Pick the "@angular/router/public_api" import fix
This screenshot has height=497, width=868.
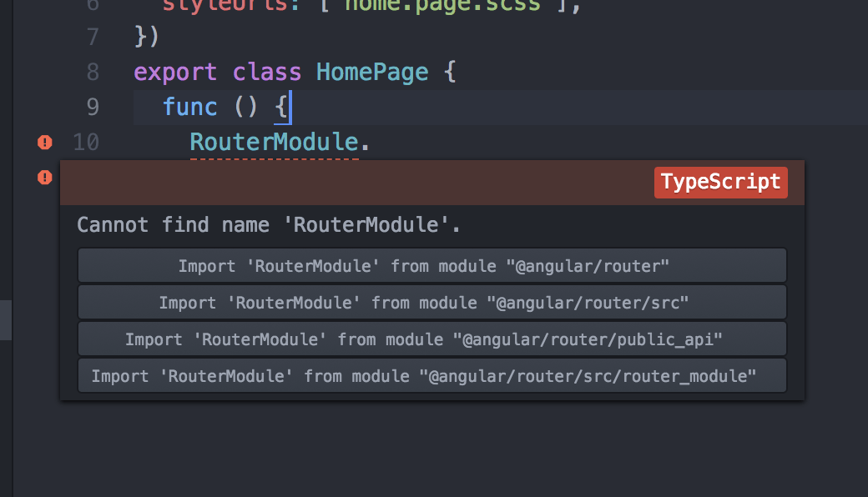[x=431, y=339]
